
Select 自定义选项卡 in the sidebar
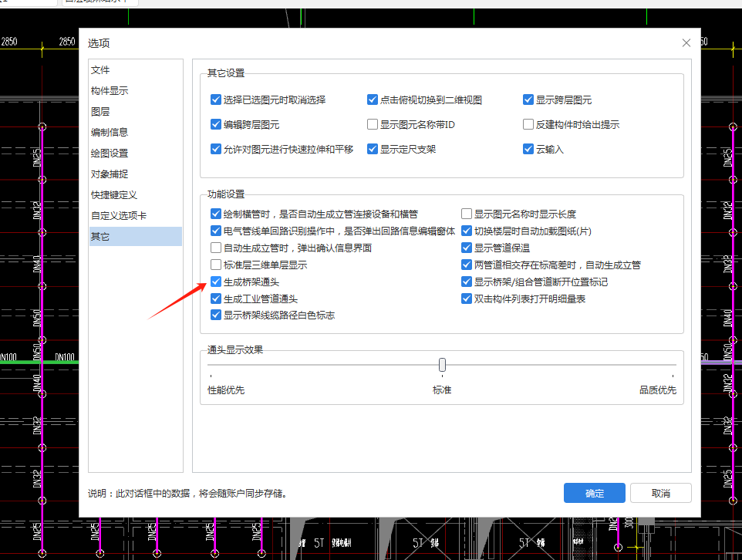135,216
